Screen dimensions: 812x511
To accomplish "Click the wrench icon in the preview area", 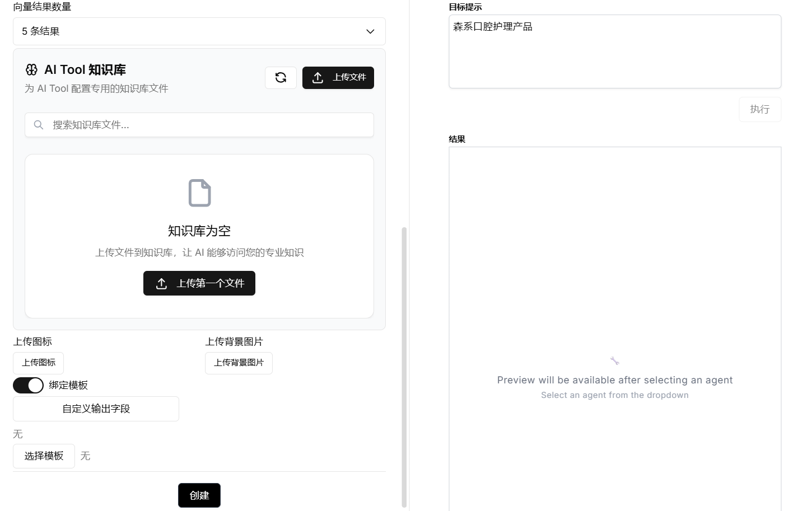I will (x=614, y=361).
